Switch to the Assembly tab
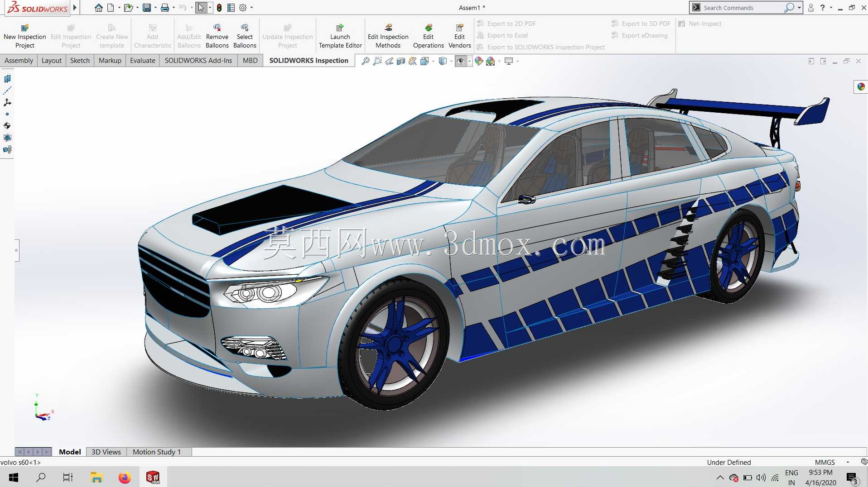Image resolution: width=868 pixels, height=487 pixels. click(x=19, y=61)
